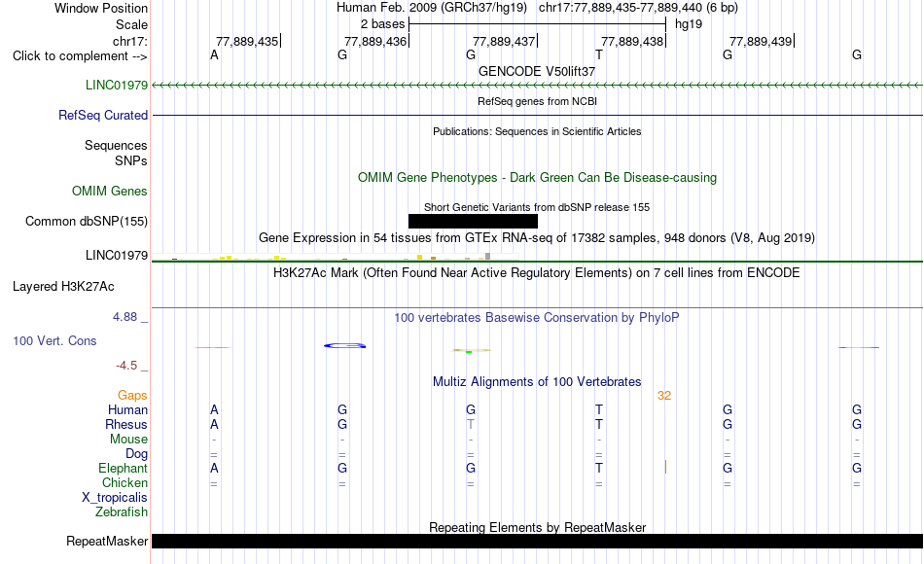Click the Gene Expression in 54 tissues title
The width and height of the screenshot is (924, 564).
[x=537, y=238]
